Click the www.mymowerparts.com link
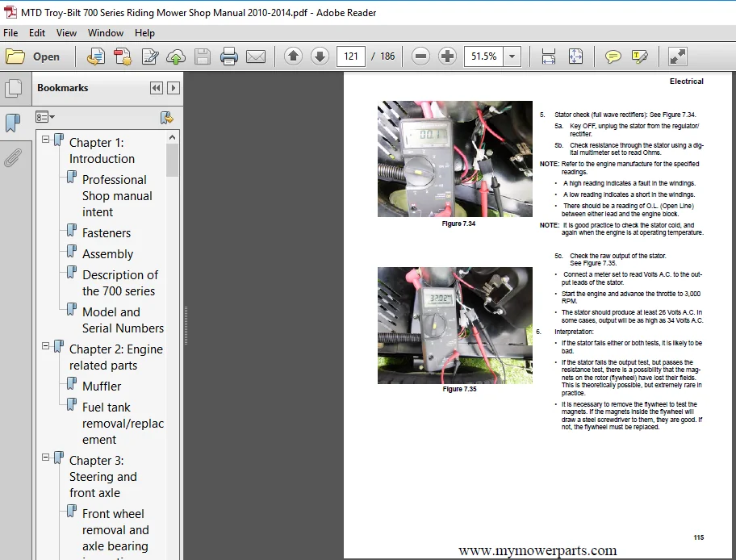Image resolution: width=736 pixels, height=560 pixels. point(537,550)
